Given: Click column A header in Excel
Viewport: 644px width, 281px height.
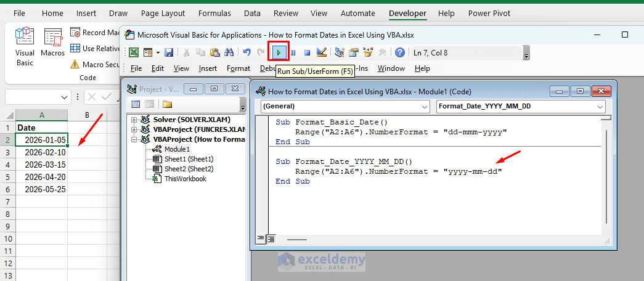Looking at the screenshot, I should pyautogui.click(x=41, y=115).
